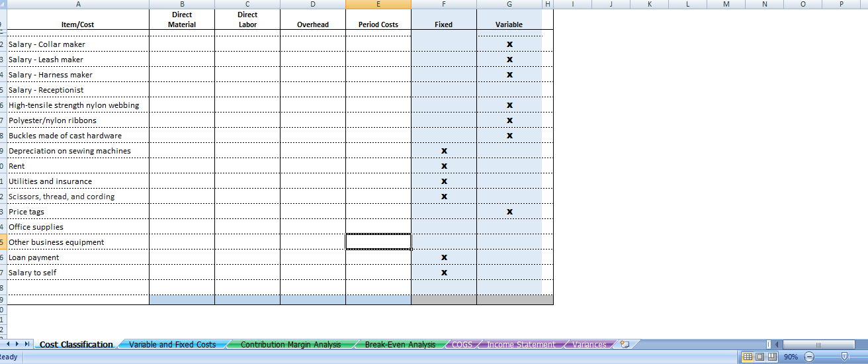Screen dimensions: 868x364
Task: Select the Salary - Leash maker cell
Action: coord(78,60)
